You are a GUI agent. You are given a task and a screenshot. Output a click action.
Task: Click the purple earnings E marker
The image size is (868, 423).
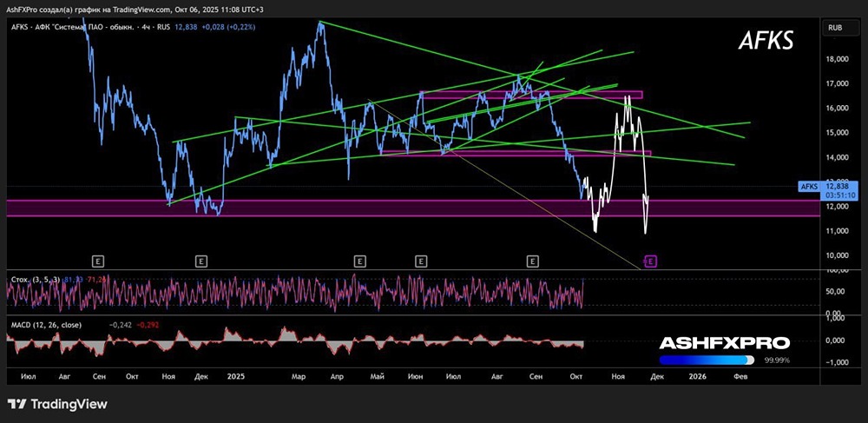point(651,261)
